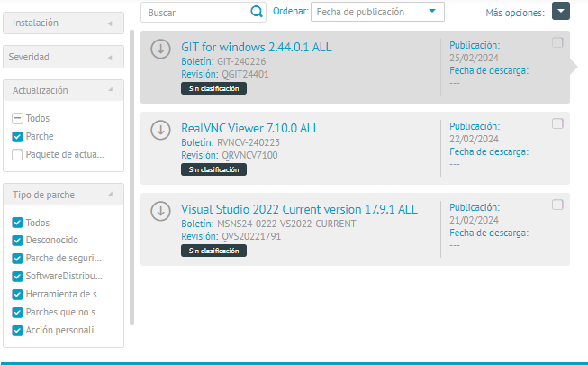588x365 pixels.
Task: Open GIT for windows 2.44.0.1 ALL link
Action: (x=257, y=47)
